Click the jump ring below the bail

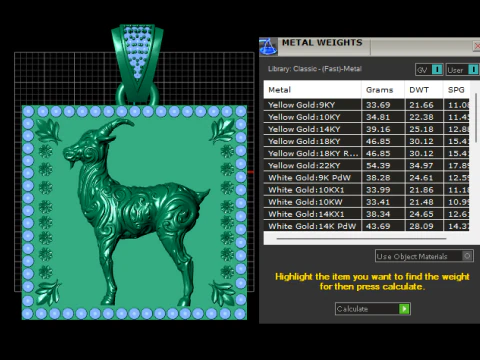(137, 95)
